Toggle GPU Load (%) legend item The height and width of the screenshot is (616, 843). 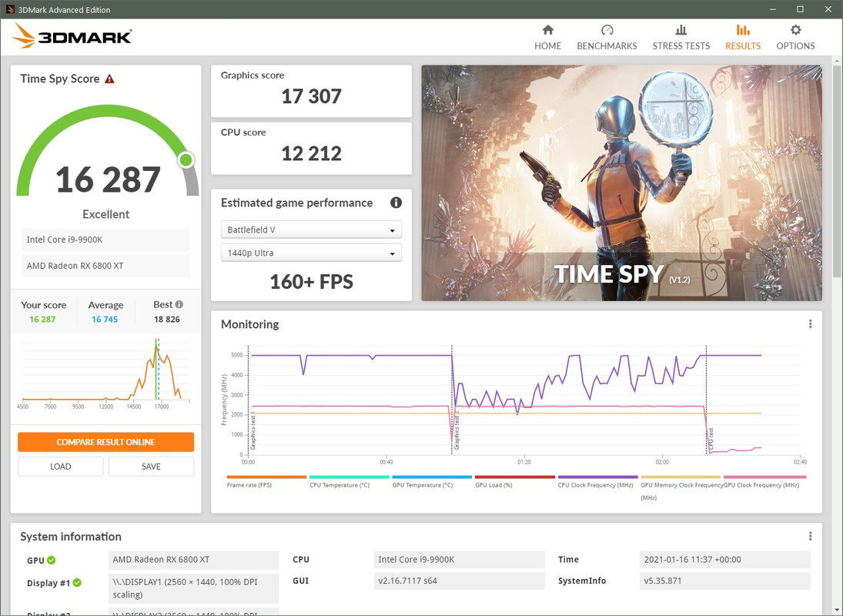coord(493,485)
